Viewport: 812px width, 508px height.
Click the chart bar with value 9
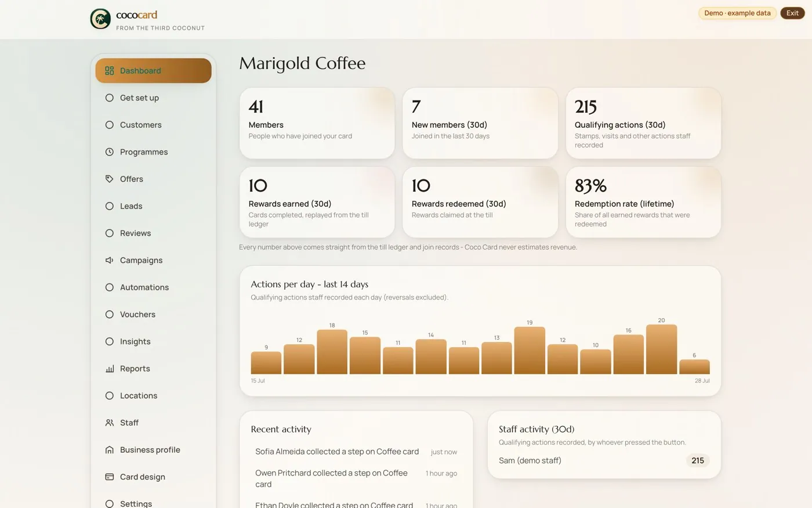(x=266, y=363)
